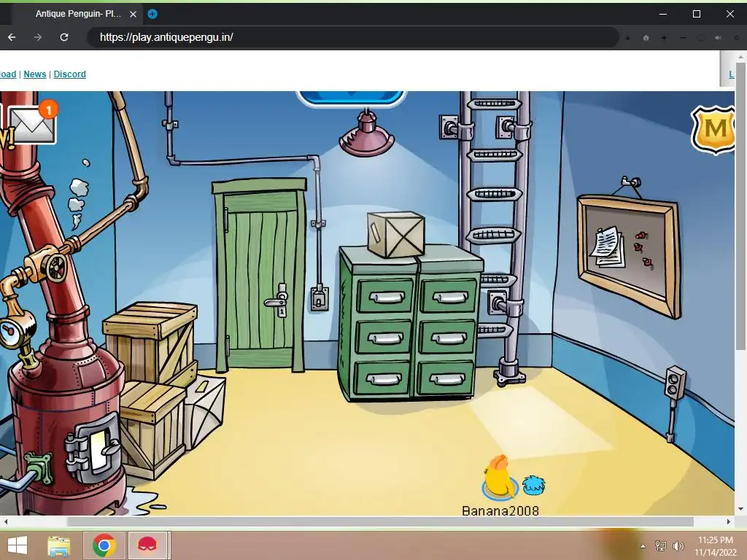Screen dimensions: 747x560
Task: Click the vertical scrollbar down arrow
Action: 741,509
